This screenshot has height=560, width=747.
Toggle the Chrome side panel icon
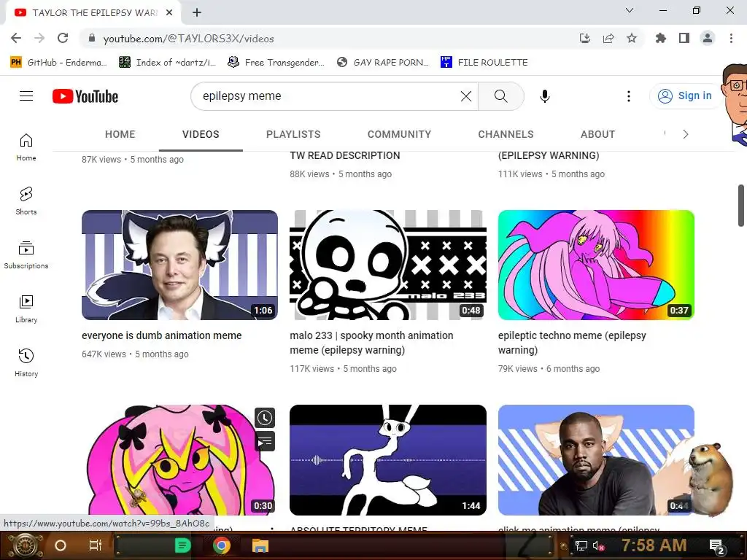[684, 39]
